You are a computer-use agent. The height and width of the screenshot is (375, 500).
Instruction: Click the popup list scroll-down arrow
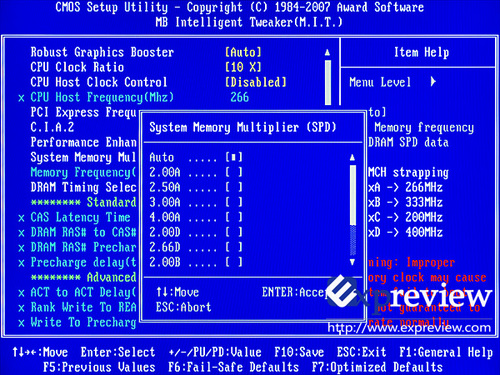[x=352, y=262]
